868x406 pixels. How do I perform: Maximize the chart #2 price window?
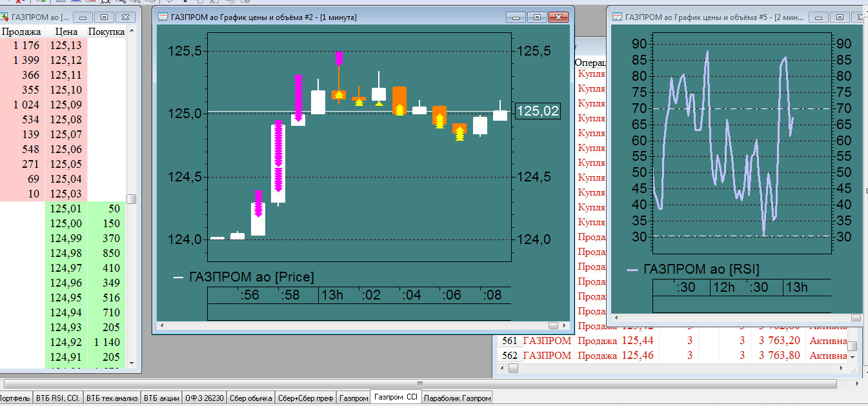pyautogui.click(x=537, y=17)
